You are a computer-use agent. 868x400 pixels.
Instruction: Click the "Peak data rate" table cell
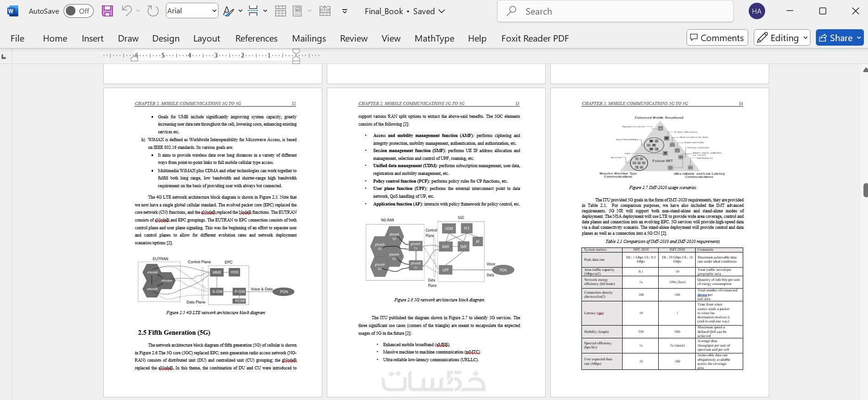[x=602, y=259]
